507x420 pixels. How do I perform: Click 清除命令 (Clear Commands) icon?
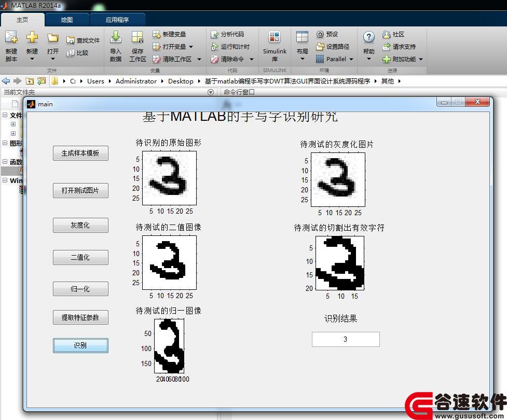pos(215,59)
